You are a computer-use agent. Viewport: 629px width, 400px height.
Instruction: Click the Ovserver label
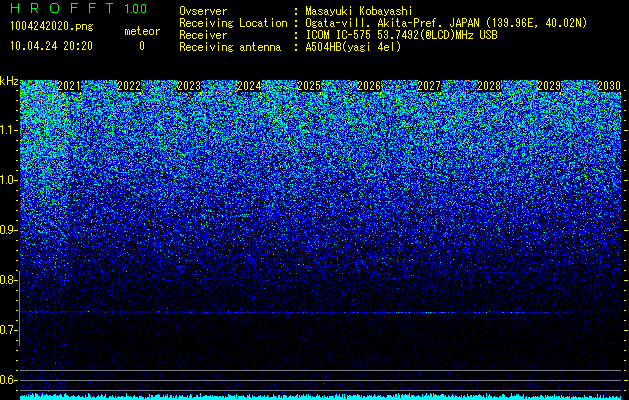click(203, 11)
